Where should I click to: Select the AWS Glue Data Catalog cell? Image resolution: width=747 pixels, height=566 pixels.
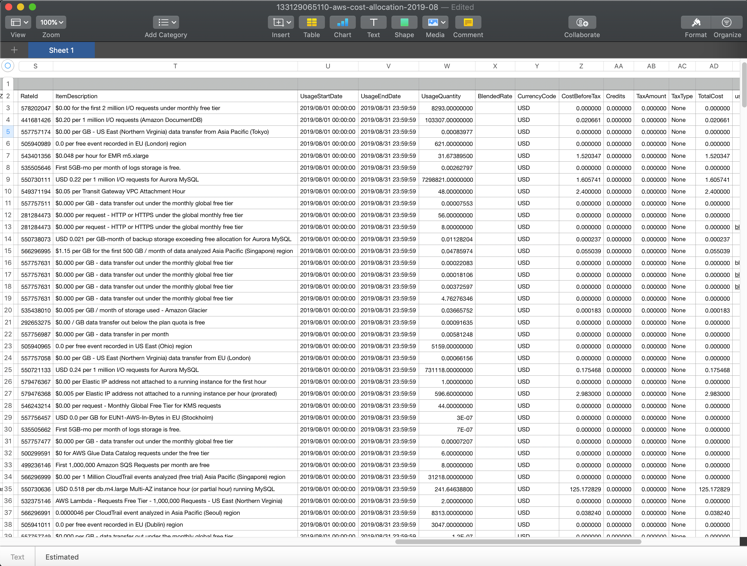tap(175, 453)
